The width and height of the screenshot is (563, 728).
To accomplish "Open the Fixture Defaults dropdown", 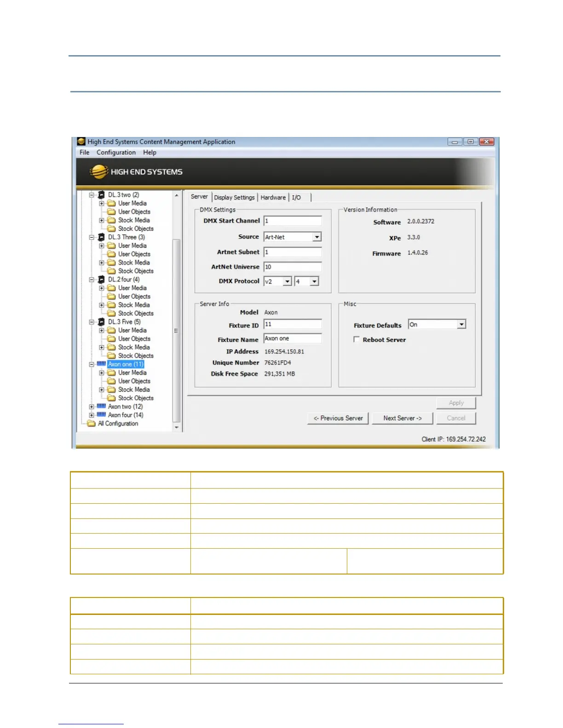I will [x=461, y=325].
